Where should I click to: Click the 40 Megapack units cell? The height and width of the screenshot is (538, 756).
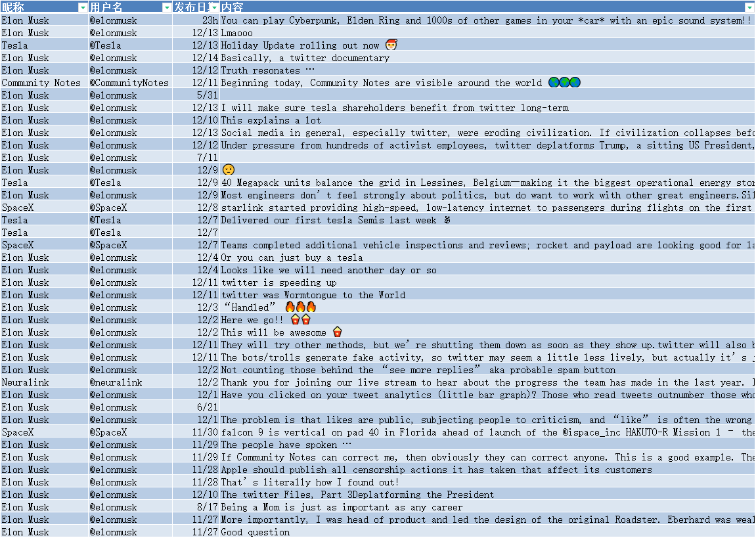click(487, 183)
